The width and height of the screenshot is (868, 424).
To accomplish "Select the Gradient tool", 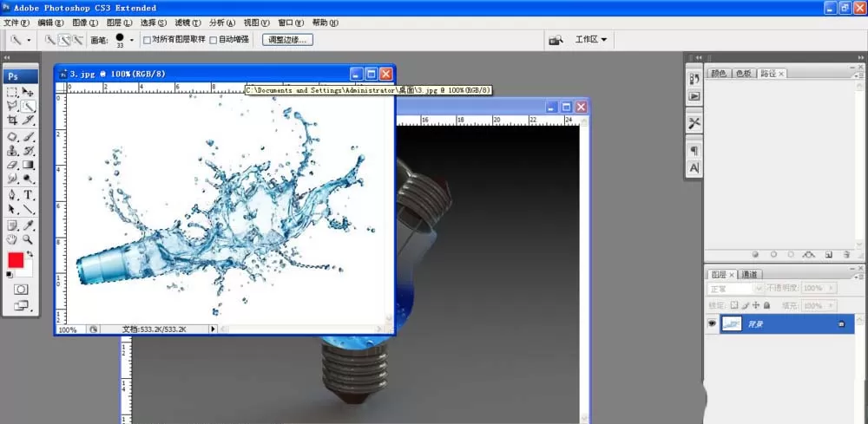I will click(29, 165).
